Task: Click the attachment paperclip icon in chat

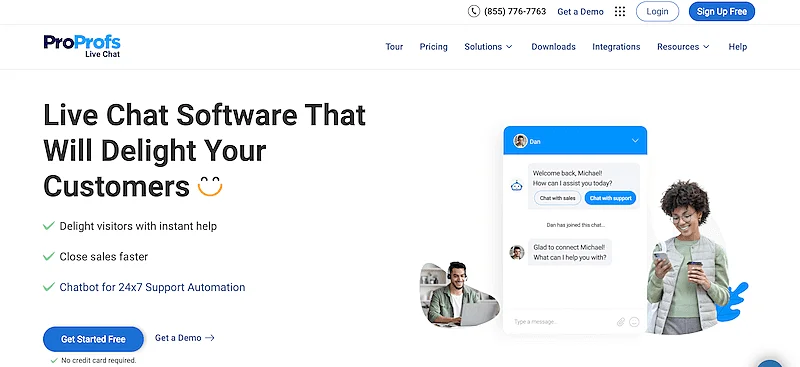Action: click(x=620, y=322)
